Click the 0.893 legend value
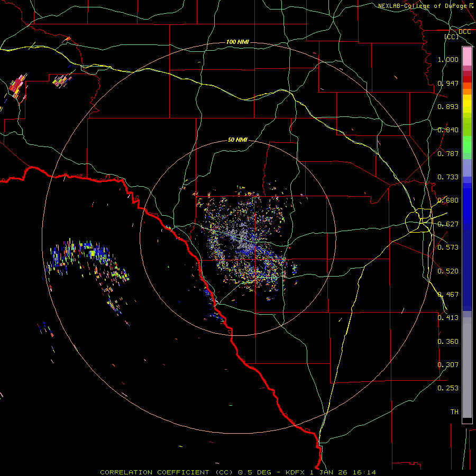Screen dimensions: 476x476 click(448, 106)
